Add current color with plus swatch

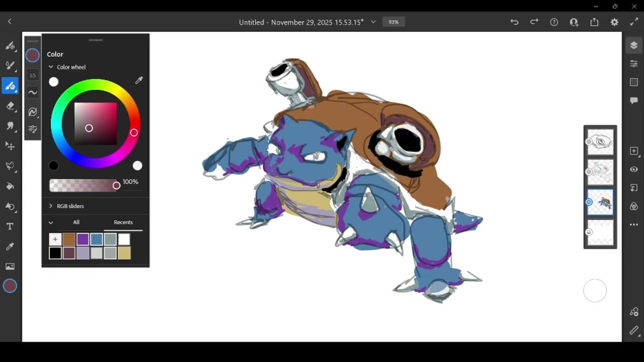point(55,239)
